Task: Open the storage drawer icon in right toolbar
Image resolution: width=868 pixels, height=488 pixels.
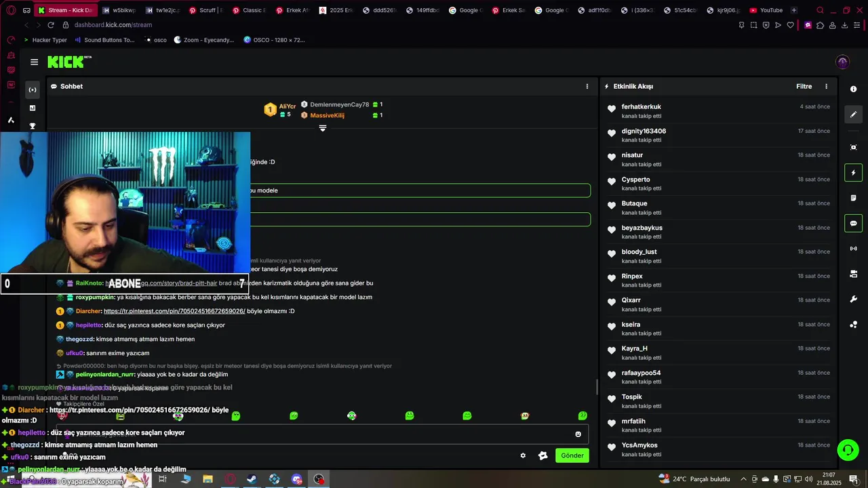Action: click(853, 274)
